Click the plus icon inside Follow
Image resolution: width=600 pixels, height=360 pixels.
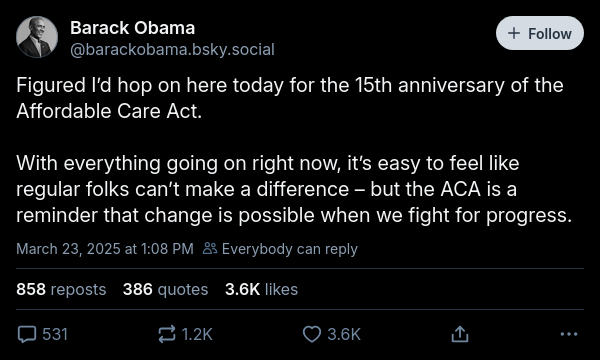pyautogui.click(x=514, y=33)
